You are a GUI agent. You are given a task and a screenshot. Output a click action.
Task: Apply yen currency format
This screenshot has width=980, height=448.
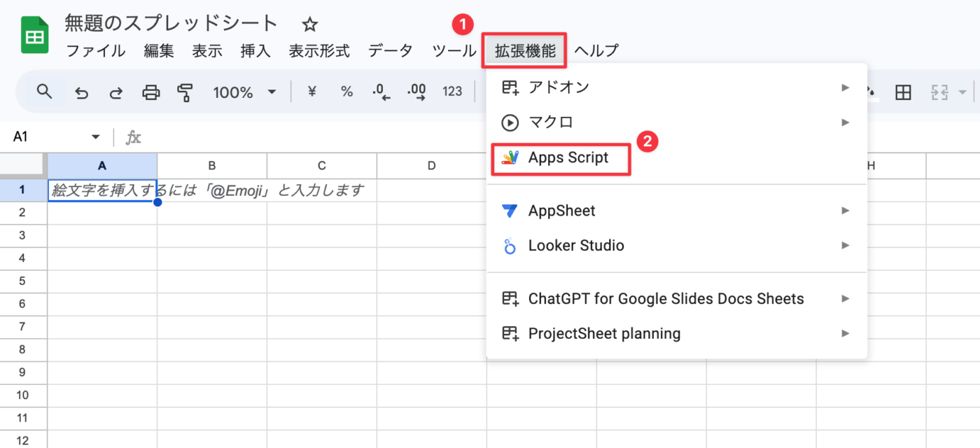(x=312, y=92)
